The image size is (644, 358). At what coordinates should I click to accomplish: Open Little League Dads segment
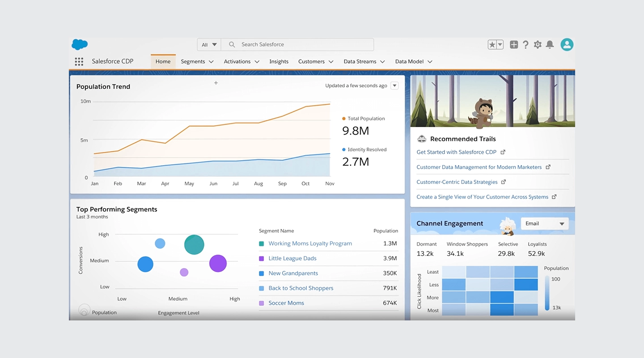292,258
